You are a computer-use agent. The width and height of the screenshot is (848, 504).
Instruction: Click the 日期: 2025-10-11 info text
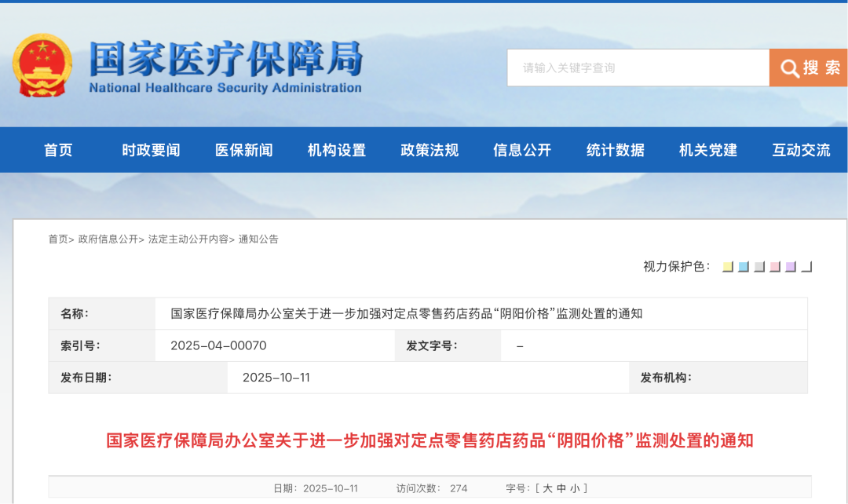(x=316, y=488)
